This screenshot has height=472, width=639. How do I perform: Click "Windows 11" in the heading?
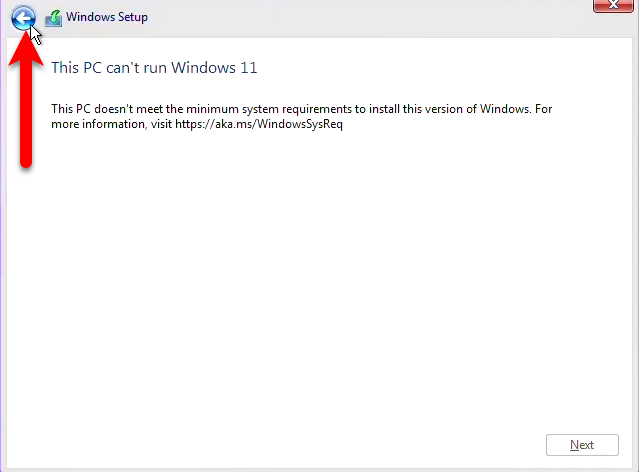click(x=214, y=68)
